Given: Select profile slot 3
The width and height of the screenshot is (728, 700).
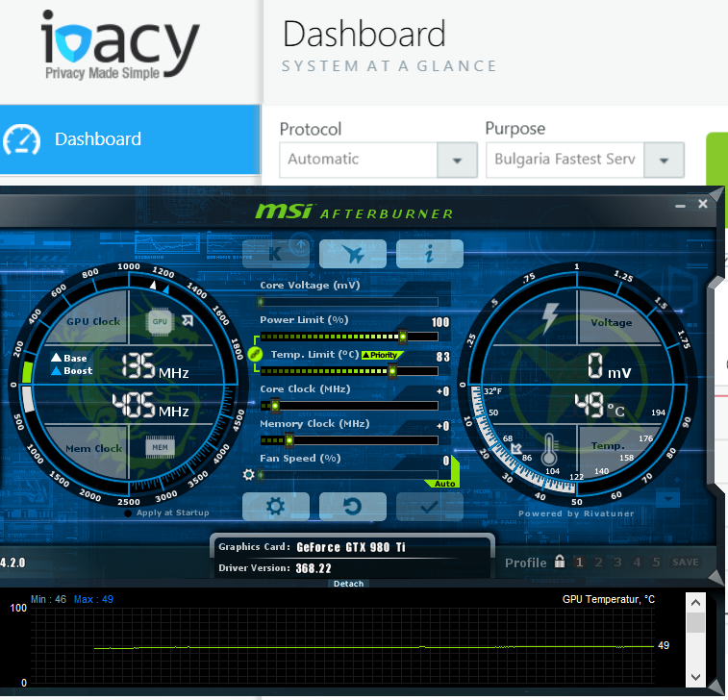Looking at the screenshot, I should 617,562.
